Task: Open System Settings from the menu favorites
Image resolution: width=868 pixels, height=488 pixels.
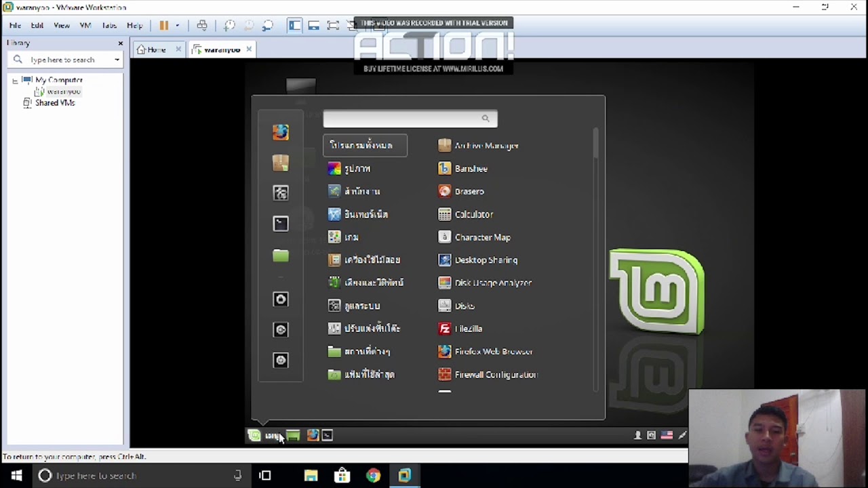Action: [x=281, y=193]
